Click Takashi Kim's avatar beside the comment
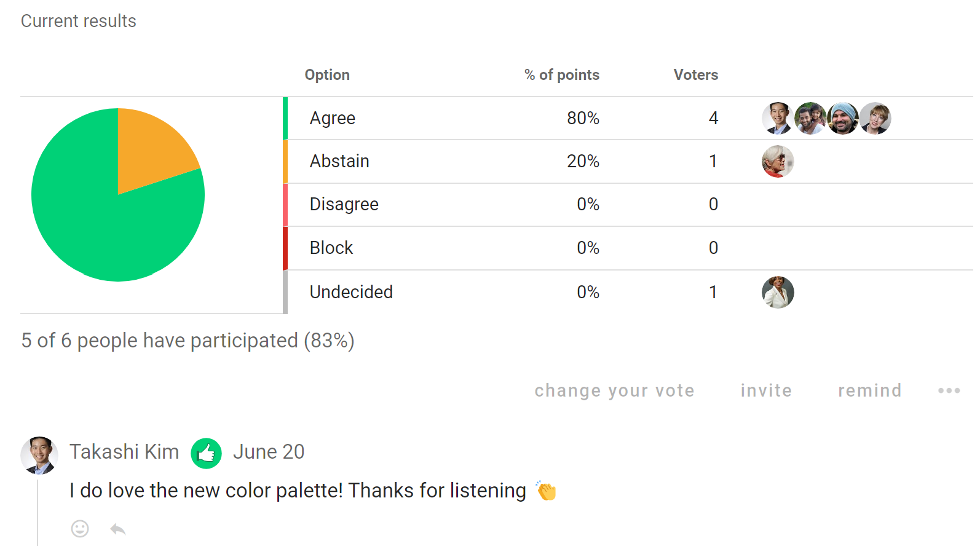This screenshot has height=546, width=980. 39,456
